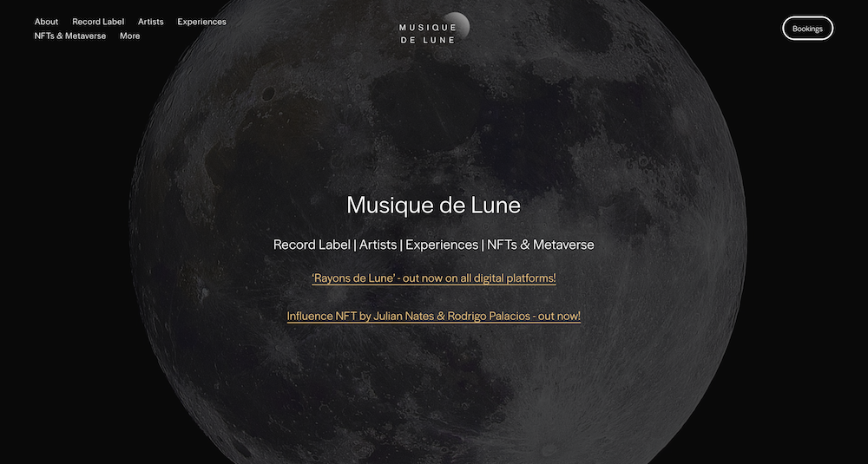Open NFTs & Metaverse nav item
The width and height of the screenshot is (868, 464).
(69, 36)
